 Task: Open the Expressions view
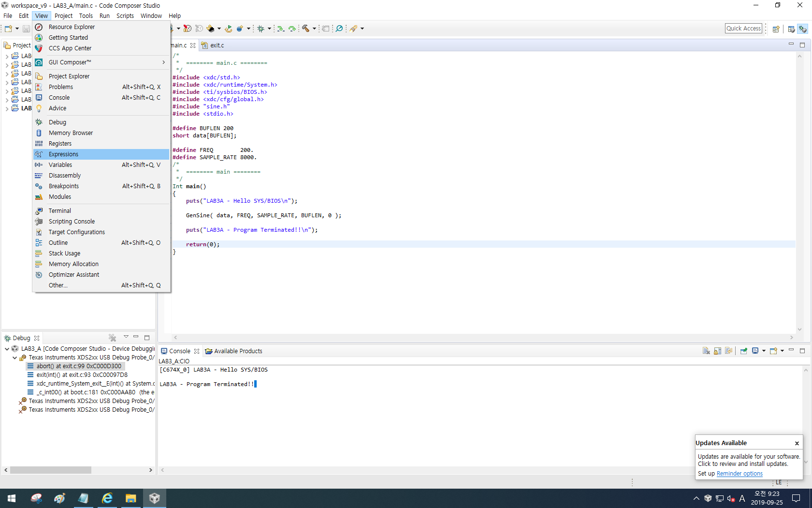[x=101, y=154]
